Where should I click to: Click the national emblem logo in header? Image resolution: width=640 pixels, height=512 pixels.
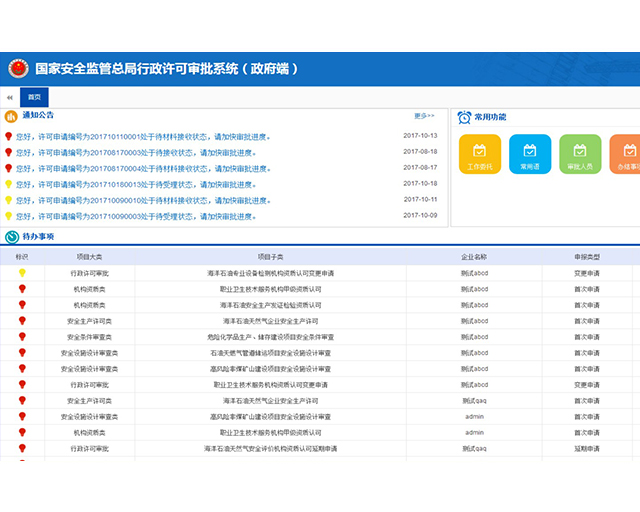point(19,69)
